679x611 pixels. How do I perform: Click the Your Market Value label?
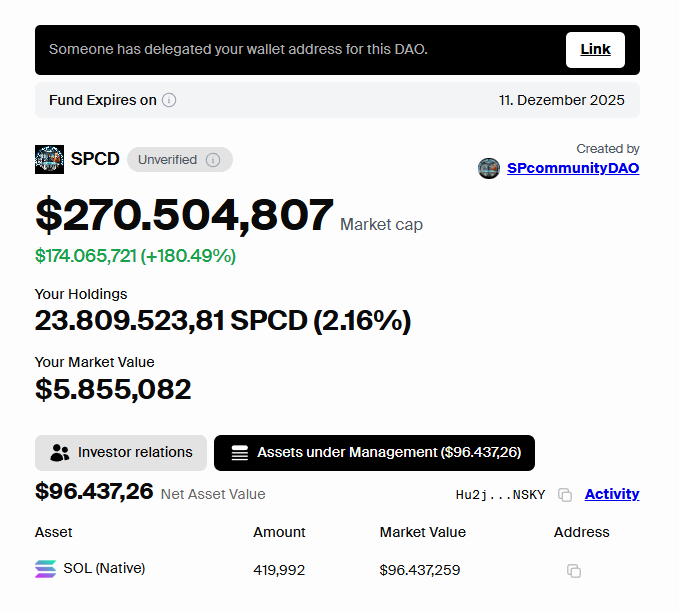coord(94,362)
